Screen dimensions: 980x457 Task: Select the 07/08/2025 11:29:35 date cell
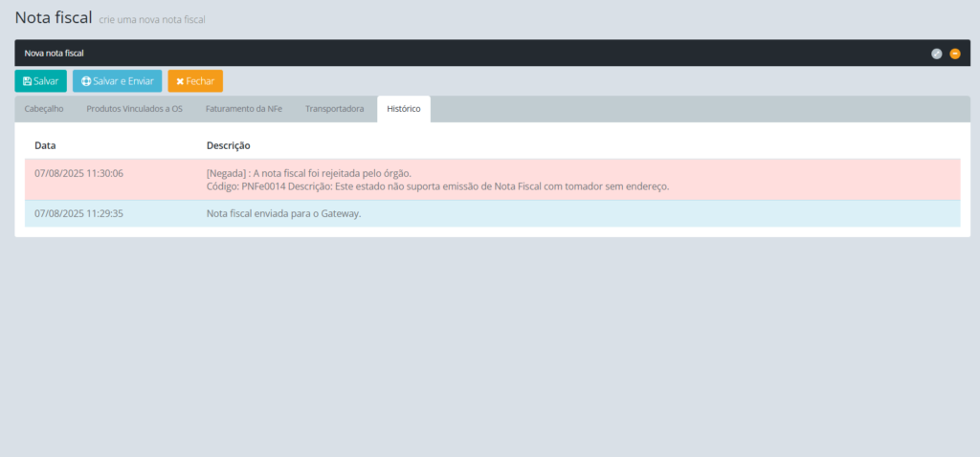[x=78, y=213]
